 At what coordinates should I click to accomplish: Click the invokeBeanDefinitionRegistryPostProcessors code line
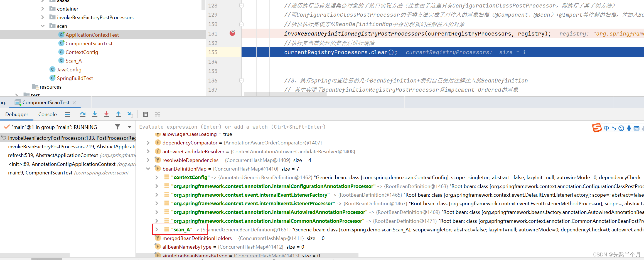(417, 34)
